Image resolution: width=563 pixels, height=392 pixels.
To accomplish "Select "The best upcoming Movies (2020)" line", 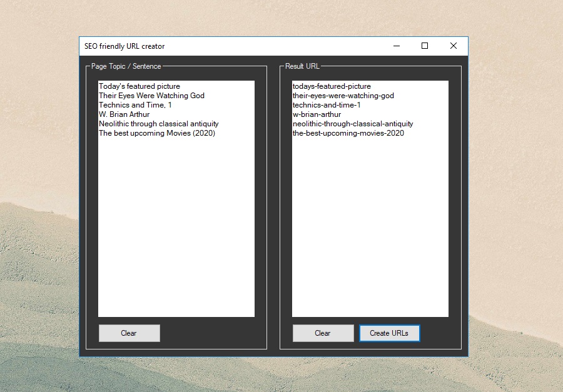I will coord(157,133).
